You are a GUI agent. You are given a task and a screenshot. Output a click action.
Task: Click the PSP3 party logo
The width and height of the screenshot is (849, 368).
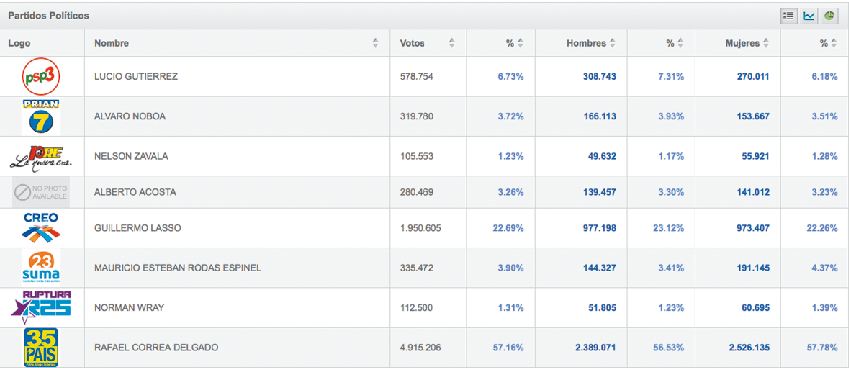tap(41, 77)
